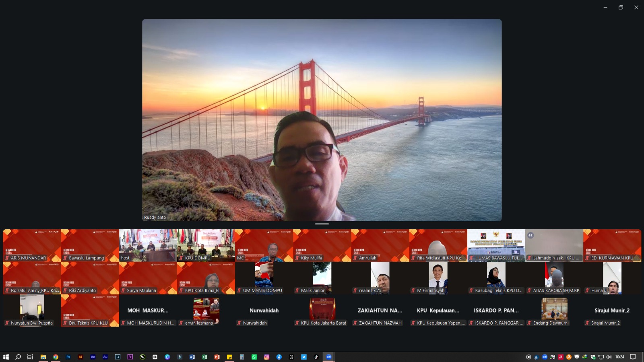Select Bawaslu Lampung's participant tile

pos(90,245)
